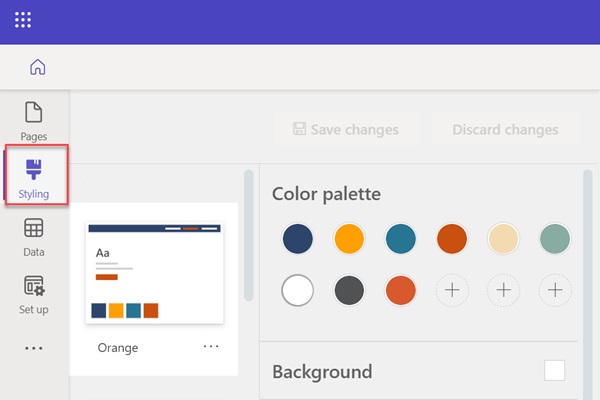This screenshot has height=400, width=600.
Task: Open the Pages workspace
Action: point(34,121)
